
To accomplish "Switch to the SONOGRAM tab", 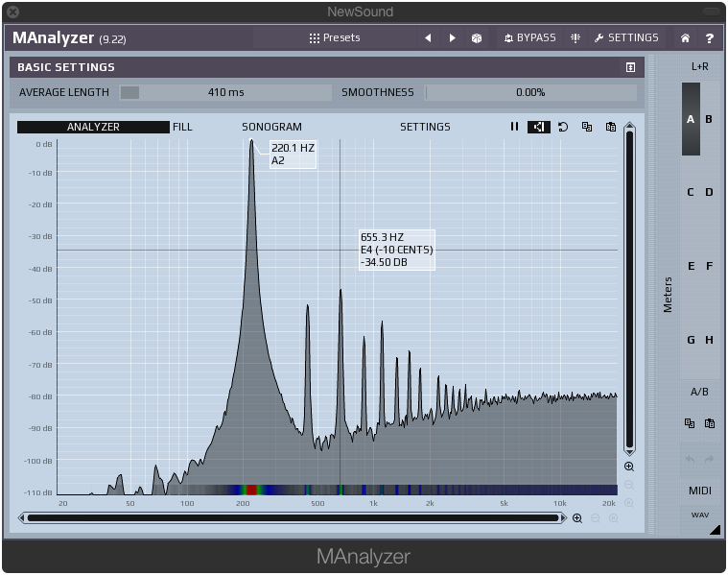I will [x=271, y=127].
